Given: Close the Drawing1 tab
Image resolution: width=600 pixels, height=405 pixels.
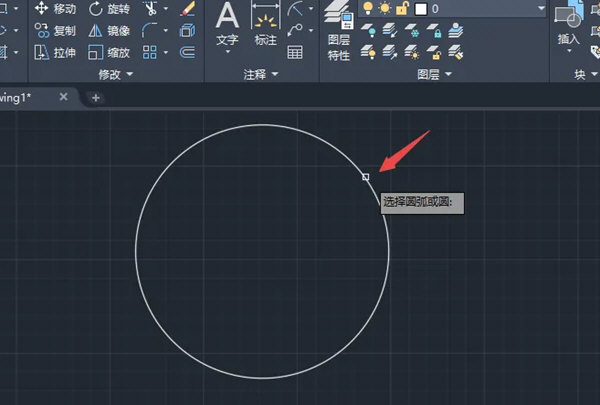Looking at the screenshot, I should tap(64, 97).
